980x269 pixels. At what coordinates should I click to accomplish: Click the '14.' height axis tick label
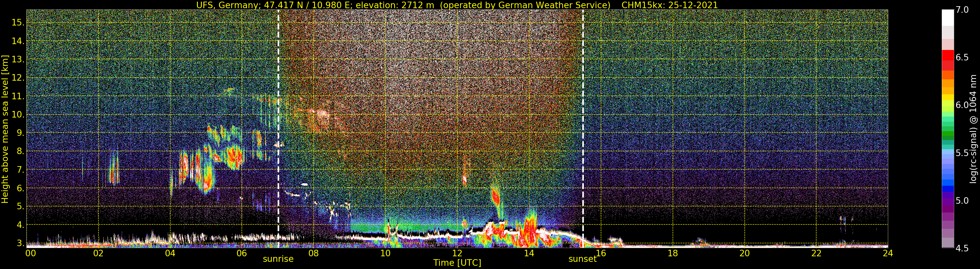[18, 41]
